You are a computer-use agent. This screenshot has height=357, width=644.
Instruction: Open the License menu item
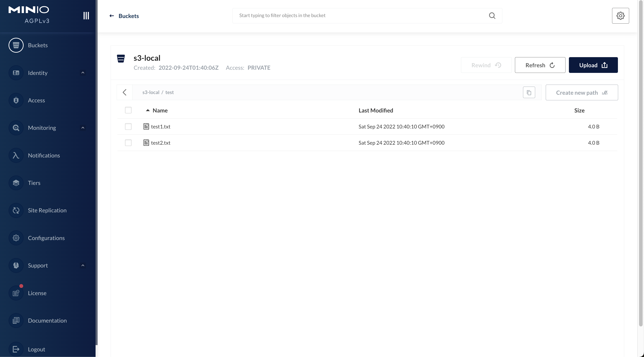37,293
